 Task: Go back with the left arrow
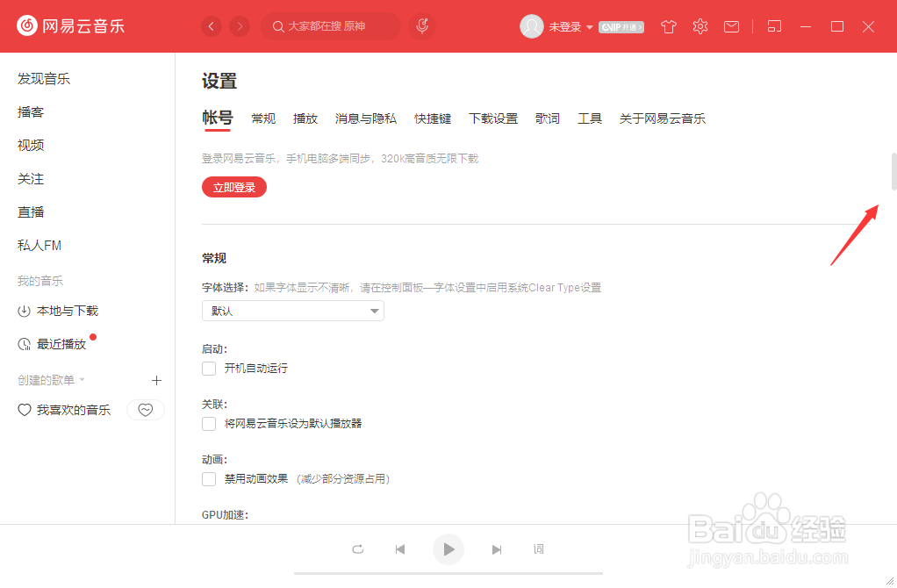point(212,26)
